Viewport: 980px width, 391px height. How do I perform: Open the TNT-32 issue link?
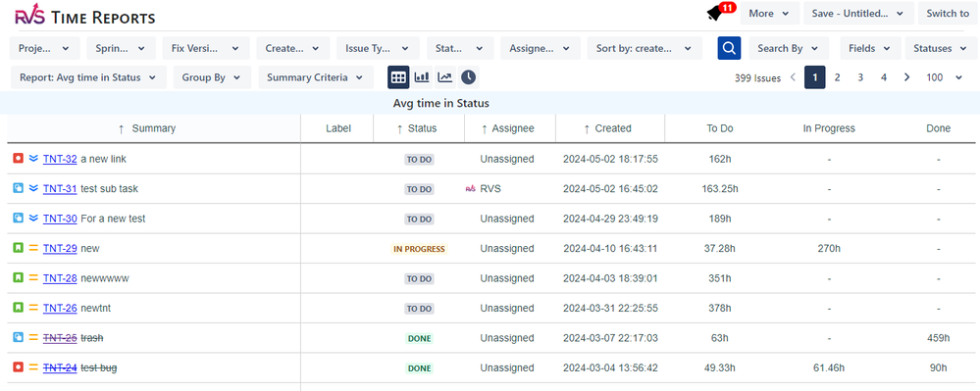click(60, 159)
